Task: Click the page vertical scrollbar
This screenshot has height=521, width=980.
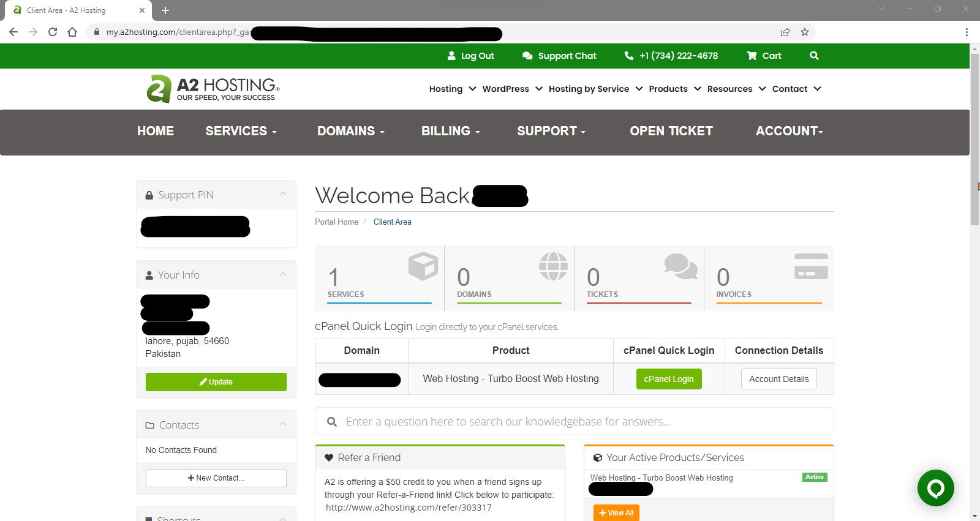Action: (x=974, y=141)
